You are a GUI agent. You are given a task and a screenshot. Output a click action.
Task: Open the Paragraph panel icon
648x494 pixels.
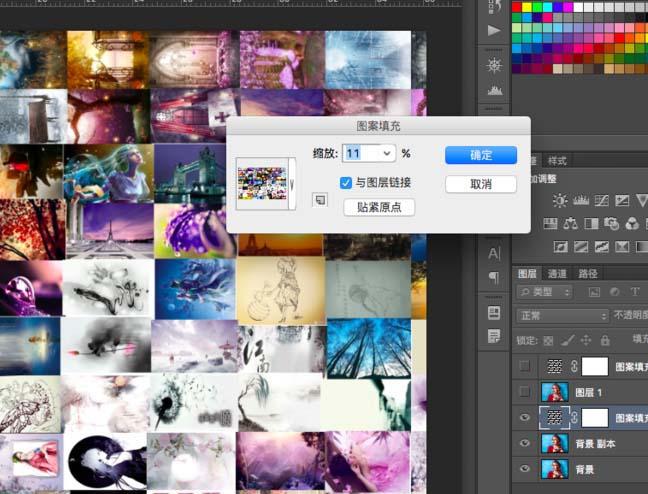(x=494, y=277)
